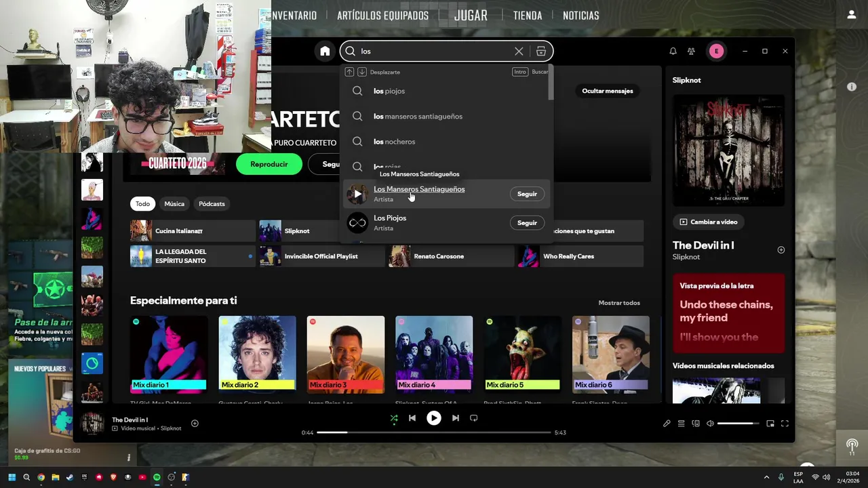
Task: Open Steam from the taskbar
Action: [x=70, y=477]
